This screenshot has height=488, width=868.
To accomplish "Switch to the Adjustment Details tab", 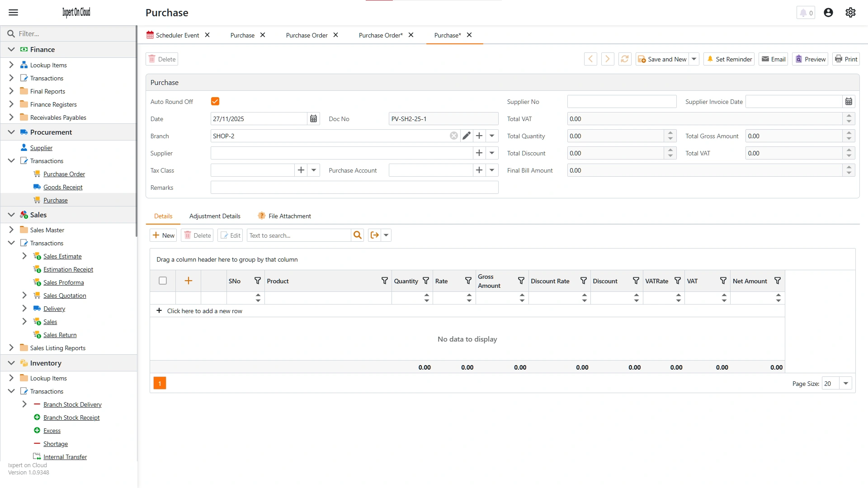I will (x=215, y=216).
